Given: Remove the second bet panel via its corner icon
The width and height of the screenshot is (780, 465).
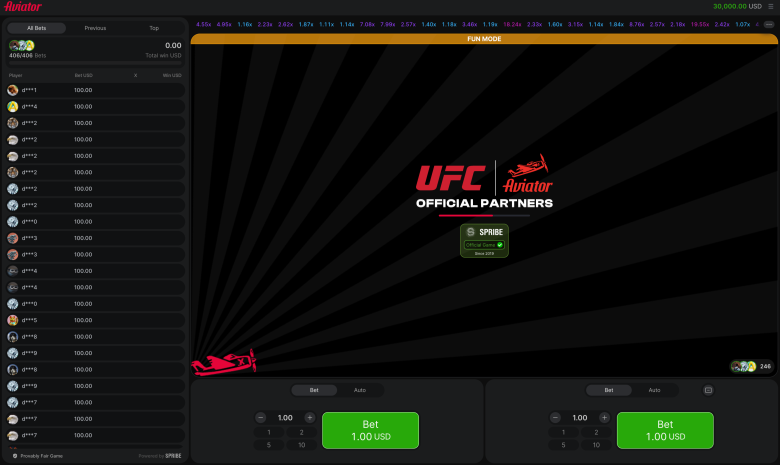Looking at the screenshot, I should (x=708, y=390).
